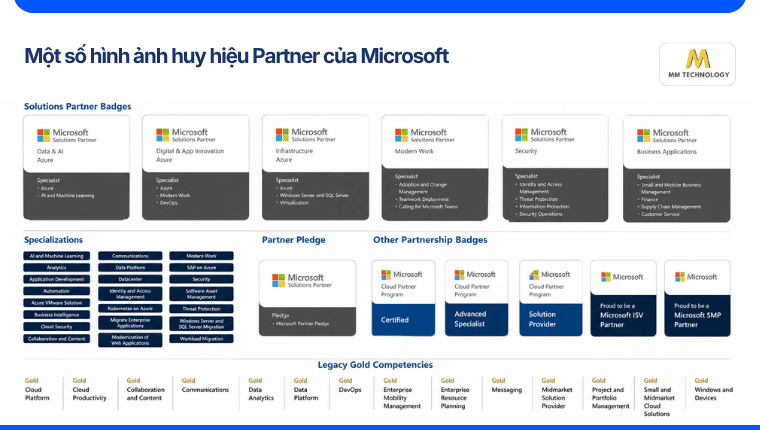Click the 'Certified' label on Cloud Partner badge

(x=395, y=320)
